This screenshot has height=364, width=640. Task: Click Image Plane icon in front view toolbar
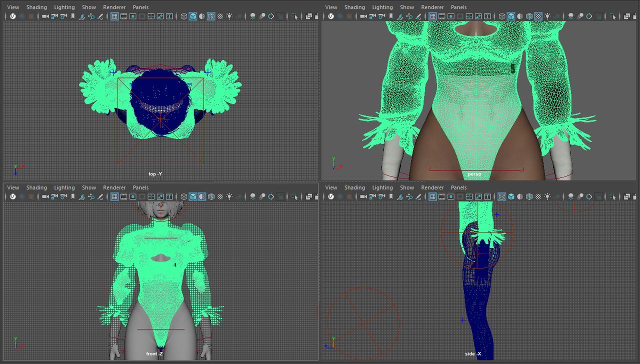82,196
